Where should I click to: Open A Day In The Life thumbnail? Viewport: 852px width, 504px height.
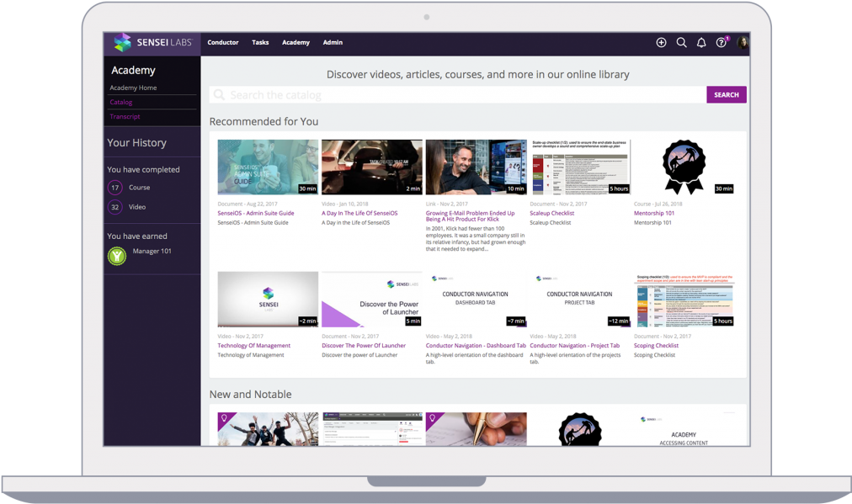pyautogui.click(x=371, y=167)
